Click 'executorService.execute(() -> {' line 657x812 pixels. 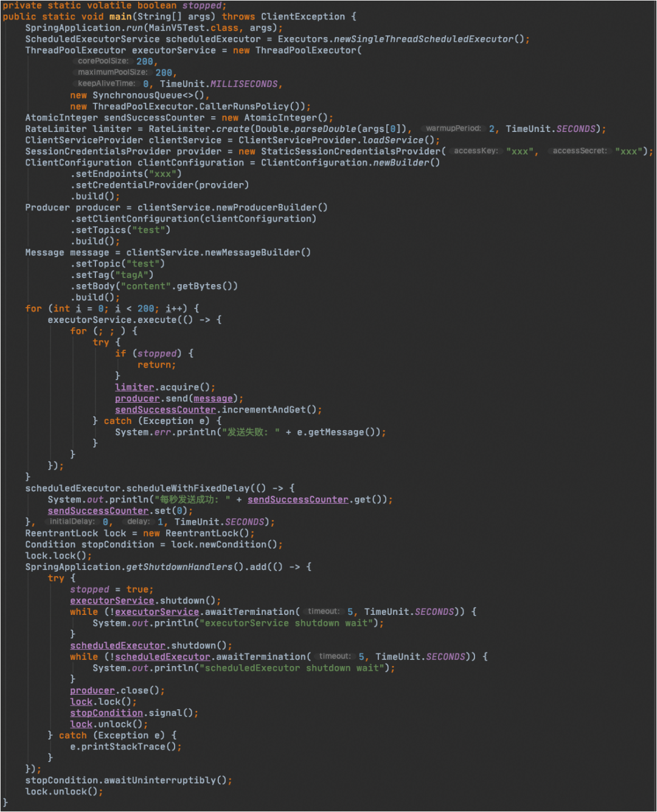[134, 320]
